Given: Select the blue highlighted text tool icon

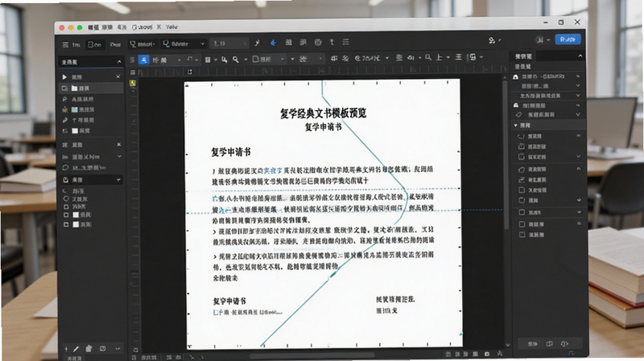Looking at the screenshot, I should 143,59.
